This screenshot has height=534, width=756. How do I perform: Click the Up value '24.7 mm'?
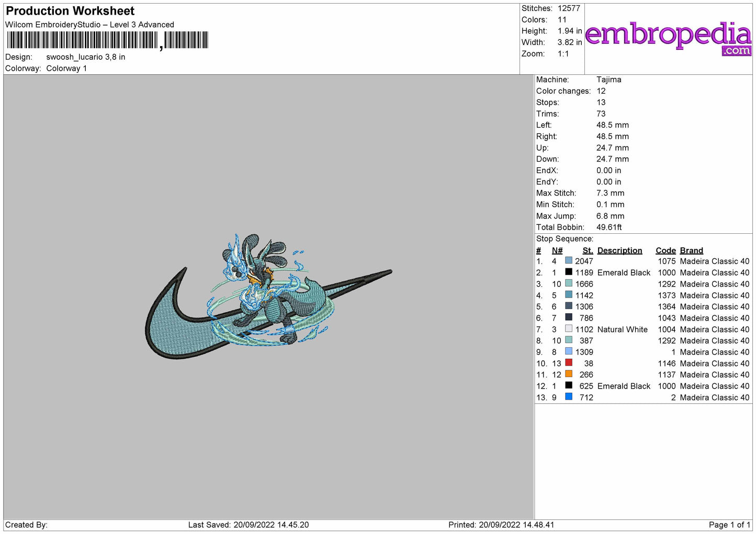(613, 148)
